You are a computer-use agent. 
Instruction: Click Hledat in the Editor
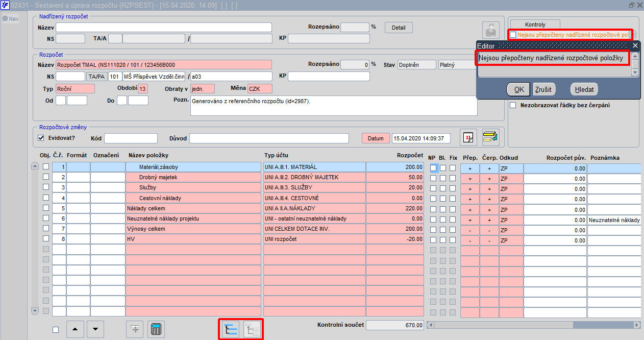584,89
